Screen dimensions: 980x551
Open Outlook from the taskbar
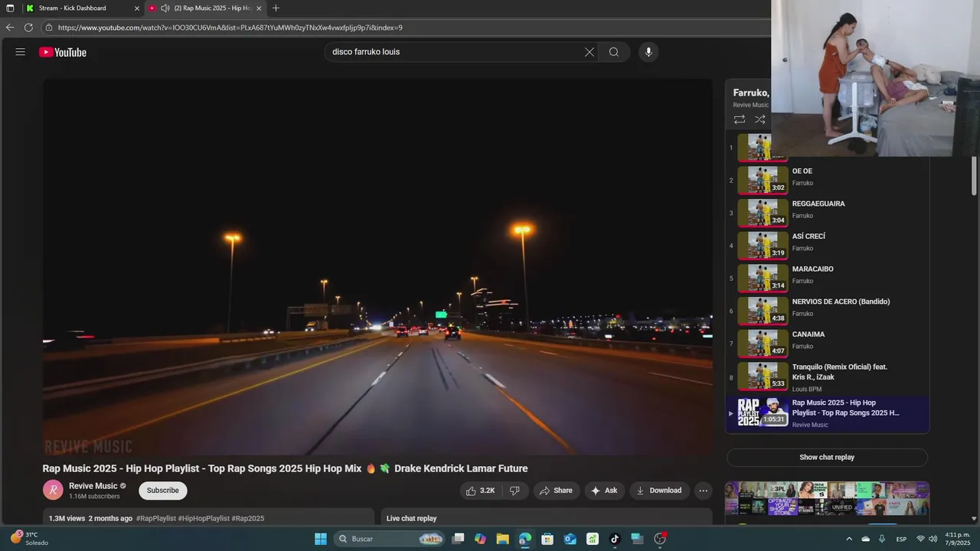(x=570, y=539)
